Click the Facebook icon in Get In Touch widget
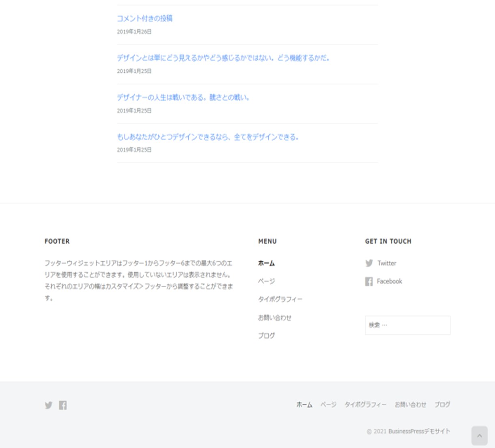 (x=369, y=281)
